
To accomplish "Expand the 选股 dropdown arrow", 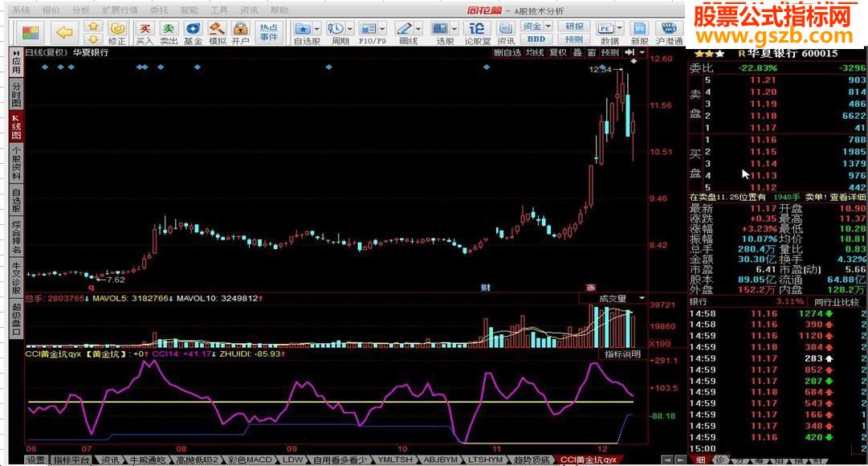I will click(x=454, y=27).
